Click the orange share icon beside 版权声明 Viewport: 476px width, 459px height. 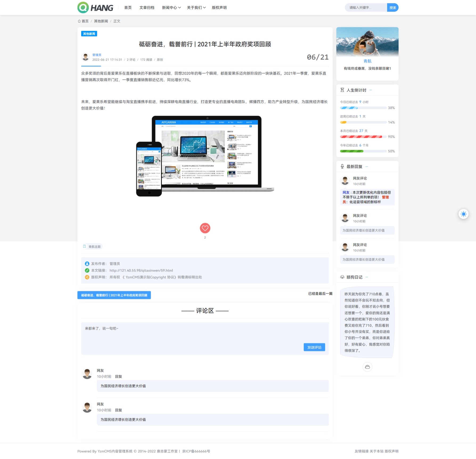[x=87, y=277]
